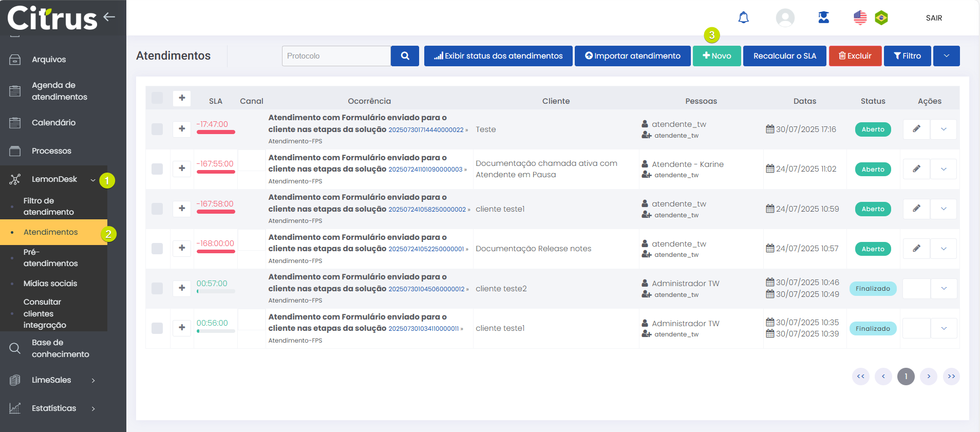
Task: Check the select-all checkbox in table header
Action: (x=157, y=98)
